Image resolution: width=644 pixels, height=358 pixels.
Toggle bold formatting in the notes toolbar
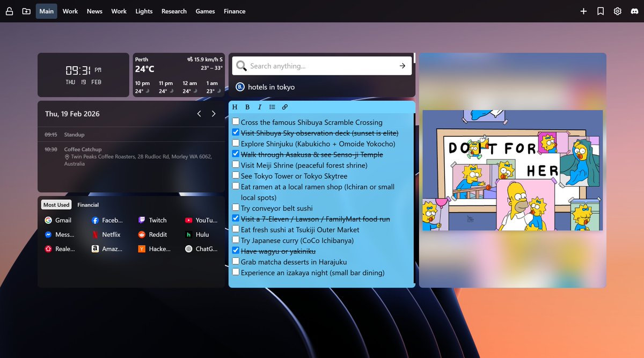click(x=247, y=107)
